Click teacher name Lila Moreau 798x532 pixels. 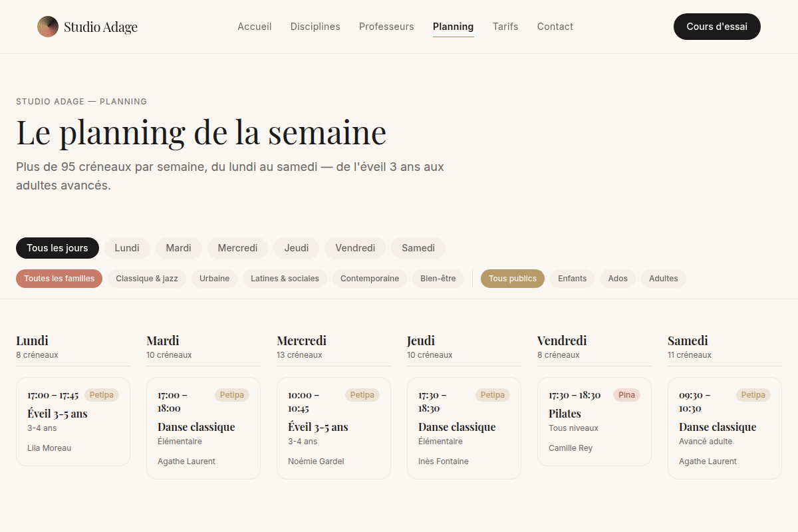point(49,448)
